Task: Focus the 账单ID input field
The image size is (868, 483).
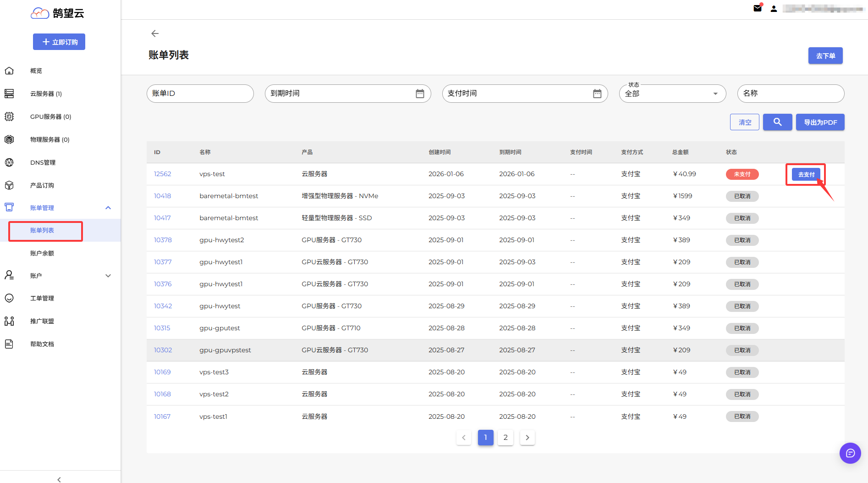Action: (200, 94)
